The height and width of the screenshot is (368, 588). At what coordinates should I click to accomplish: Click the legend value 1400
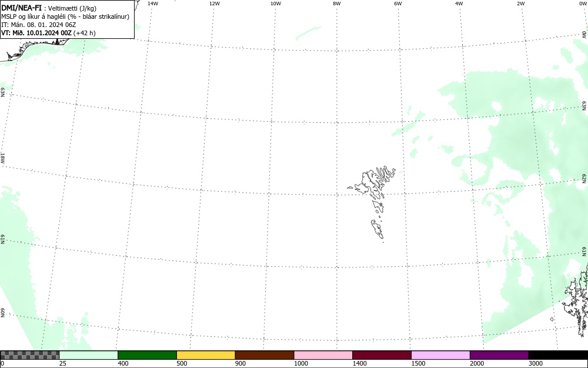[x=360, y=363]
